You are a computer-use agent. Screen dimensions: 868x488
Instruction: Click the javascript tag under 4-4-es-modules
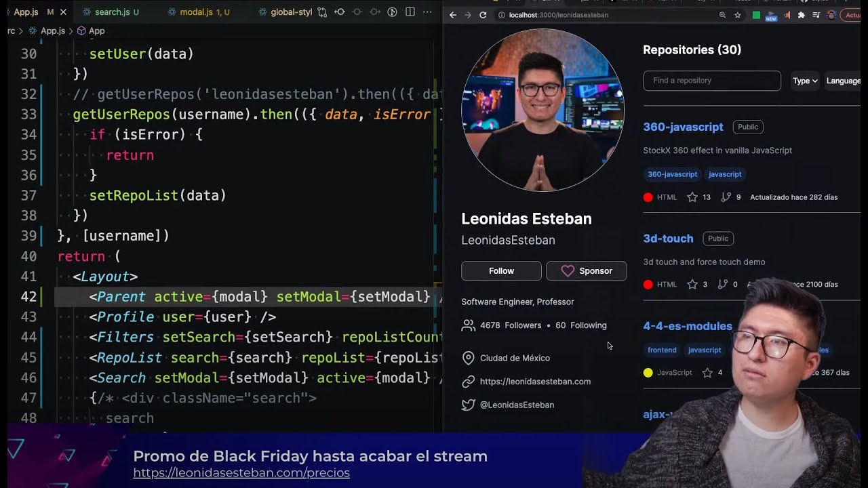pos(705,350)
